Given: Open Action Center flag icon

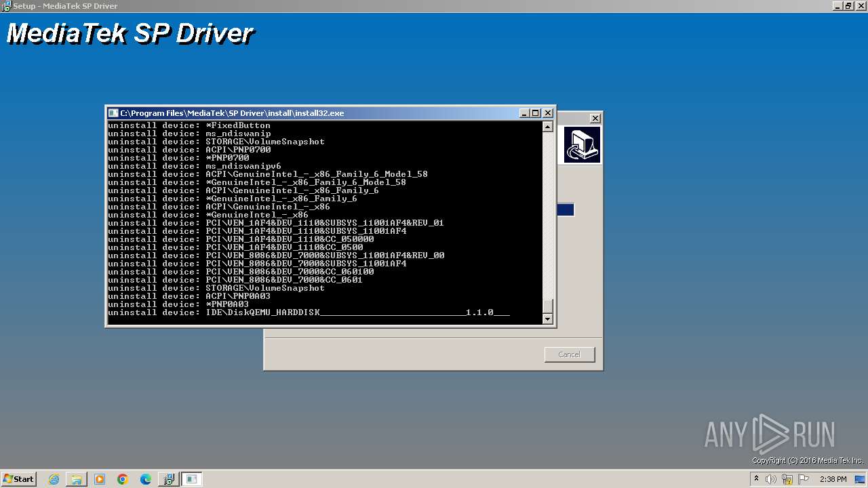Looking at the screenshot, I should 804,479.
